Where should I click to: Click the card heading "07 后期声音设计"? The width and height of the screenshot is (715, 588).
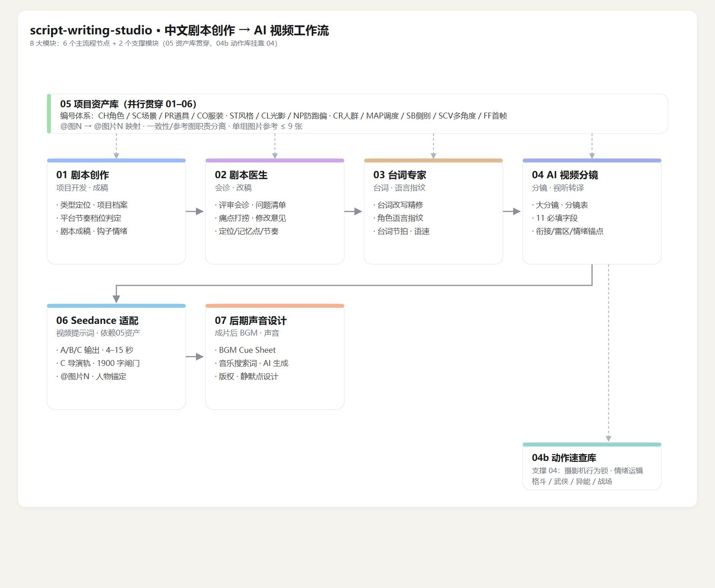[251, 321]
